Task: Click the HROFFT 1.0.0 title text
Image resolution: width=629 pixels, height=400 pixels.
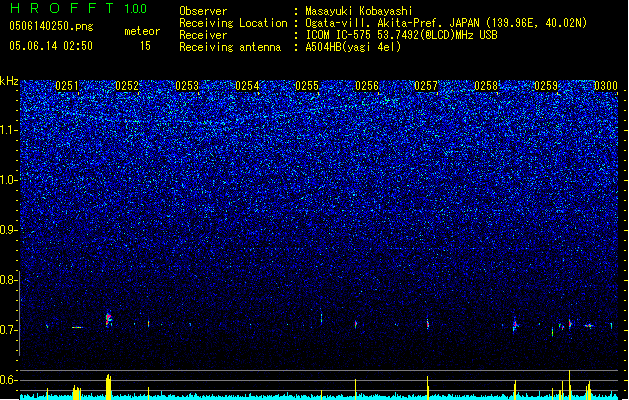Action: [x=79, y=8]
